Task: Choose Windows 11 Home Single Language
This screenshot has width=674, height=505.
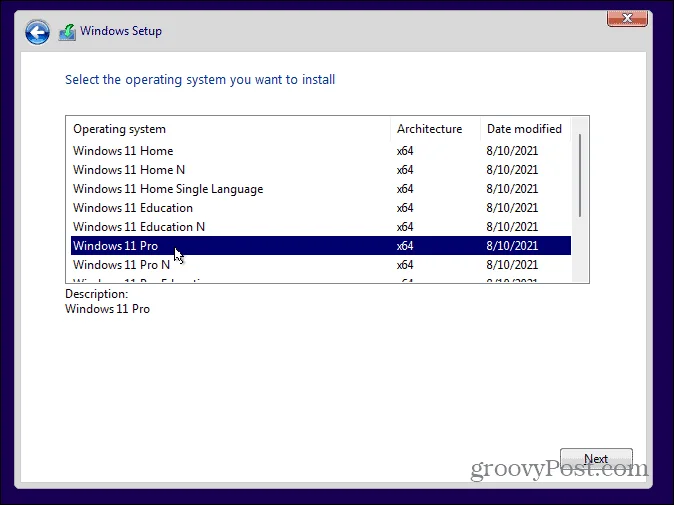Action: pyautogui.click(x=321, y=189)
